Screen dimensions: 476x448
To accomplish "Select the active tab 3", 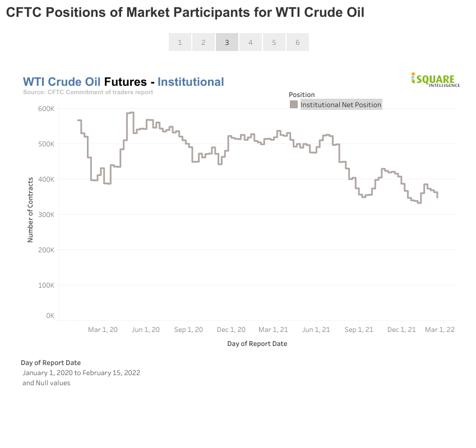I will pyautogui.click(x=227, y=42).
